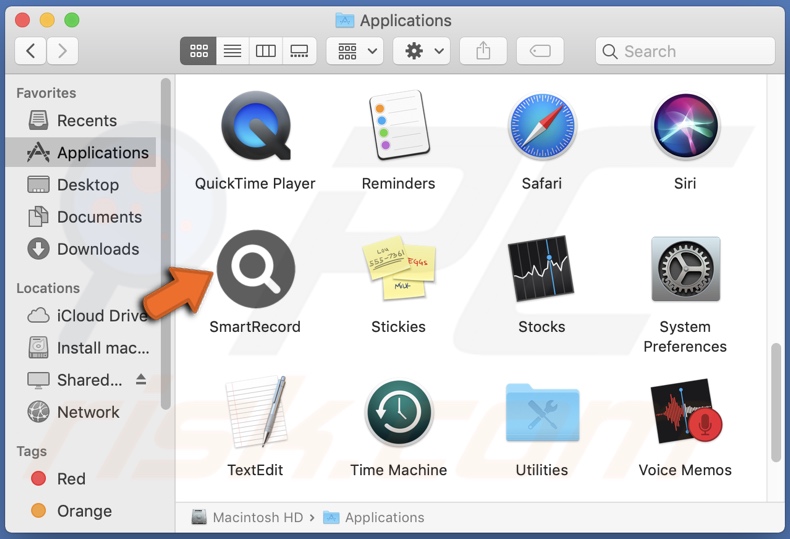
Task: Select the Stocks app icon
Action: [x=542, y=268]
